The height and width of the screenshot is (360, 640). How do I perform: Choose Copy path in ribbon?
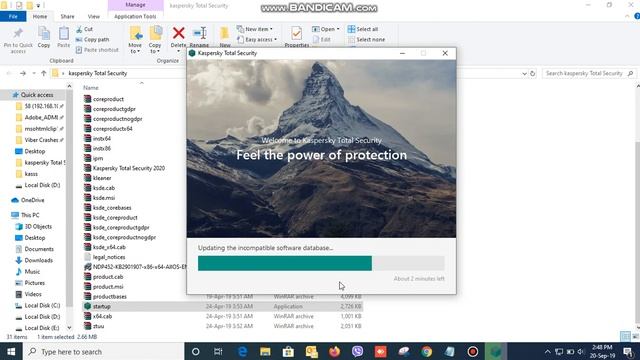93,40
